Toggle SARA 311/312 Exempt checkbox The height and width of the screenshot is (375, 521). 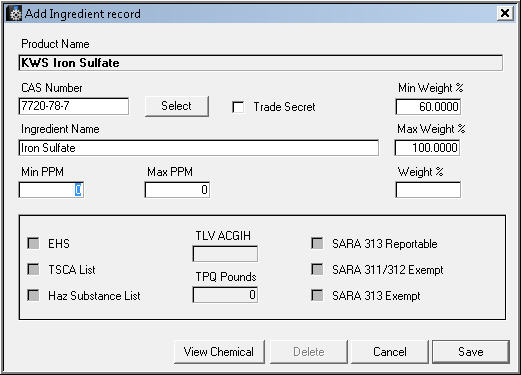[317, 269]
